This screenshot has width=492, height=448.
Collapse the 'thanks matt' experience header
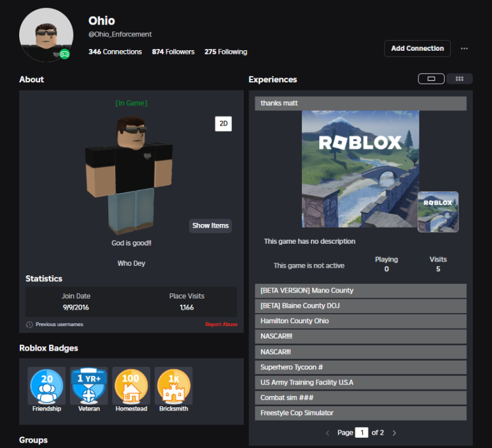(x=360, y=103)
